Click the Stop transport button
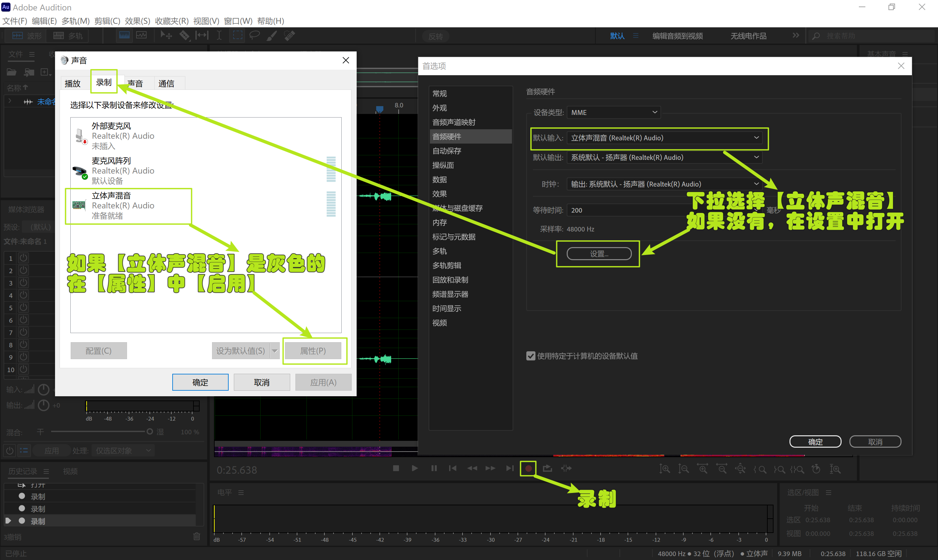Image resolution: width=938 pixels, height=560 pixels. [x=396, y=468]
